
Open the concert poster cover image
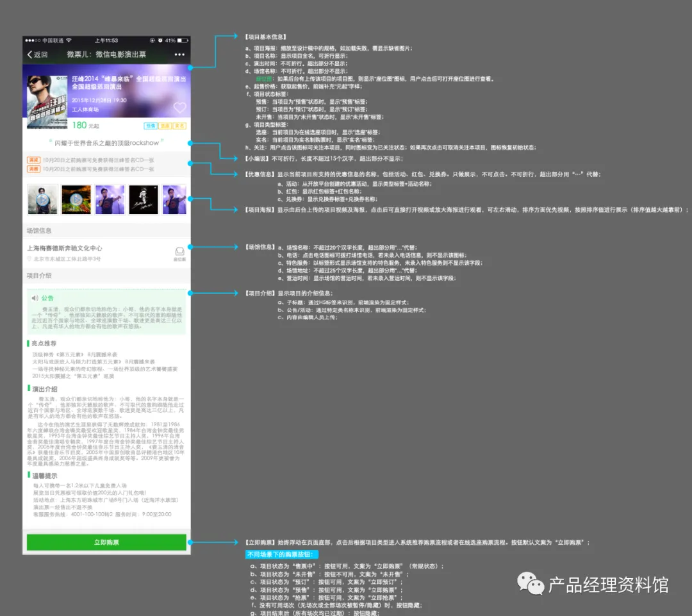(47, 102)
